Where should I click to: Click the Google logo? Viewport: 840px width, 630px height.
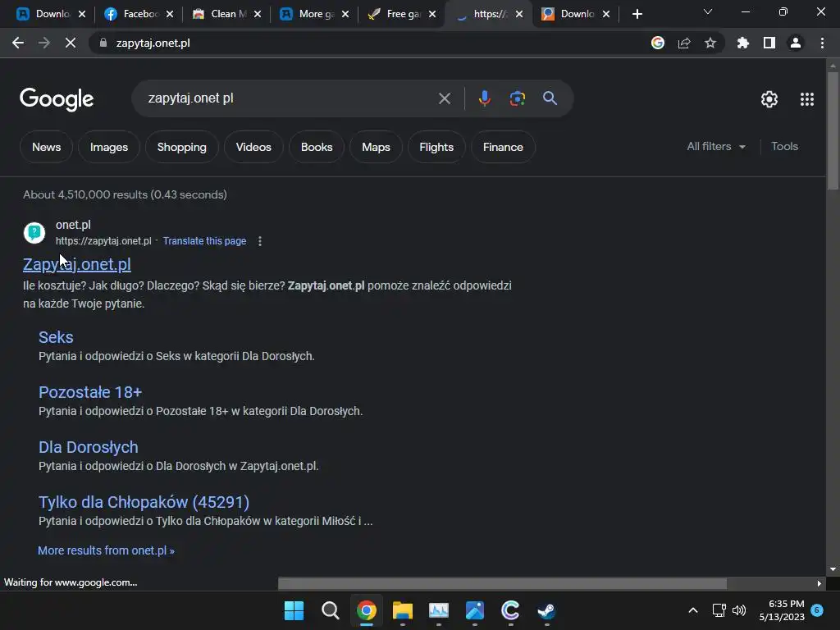click(x=57, y=99)
